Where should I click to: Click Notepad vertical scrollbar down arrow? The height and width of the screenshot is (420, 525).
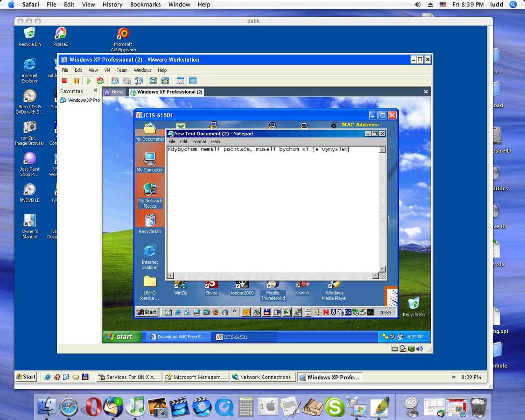[382, 269]
